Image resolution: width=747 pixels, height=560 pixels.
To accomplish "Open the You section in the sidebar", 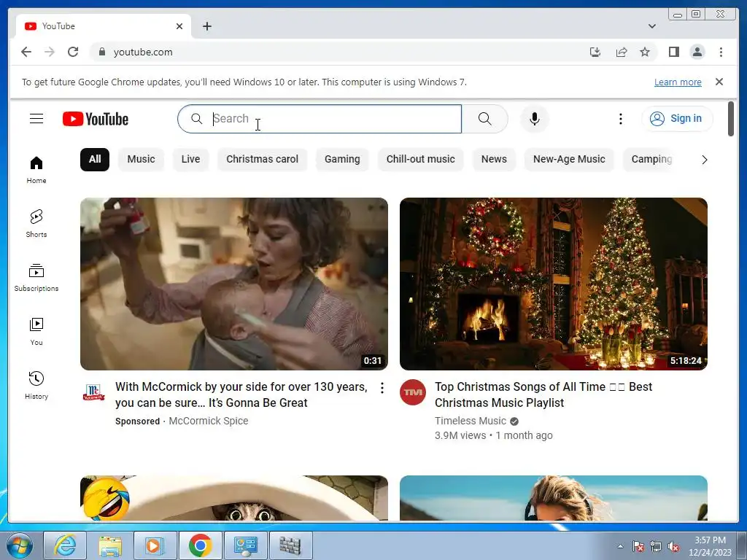I will coord(36,332).
